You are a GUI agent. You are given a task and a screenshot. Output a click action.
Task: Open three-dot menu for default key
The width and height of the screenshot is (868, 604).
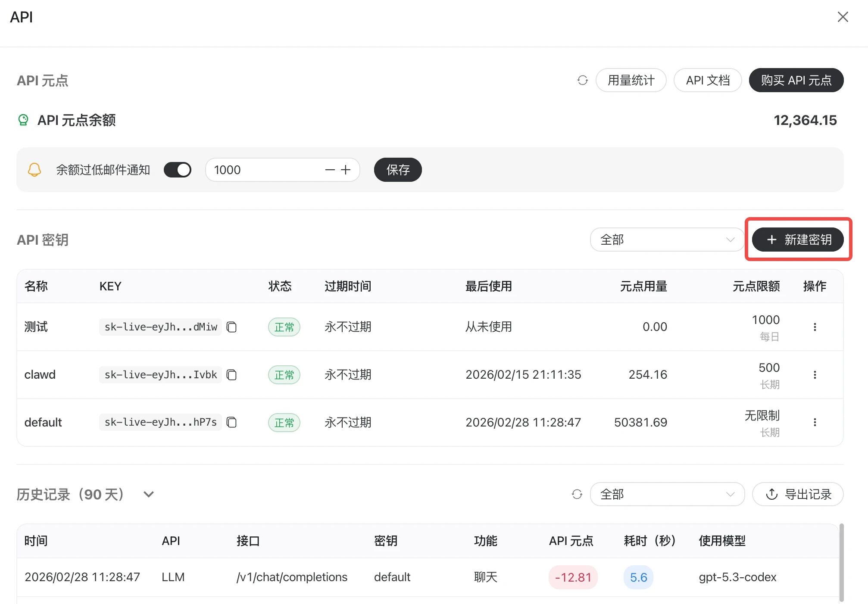(x=815, y=422)
